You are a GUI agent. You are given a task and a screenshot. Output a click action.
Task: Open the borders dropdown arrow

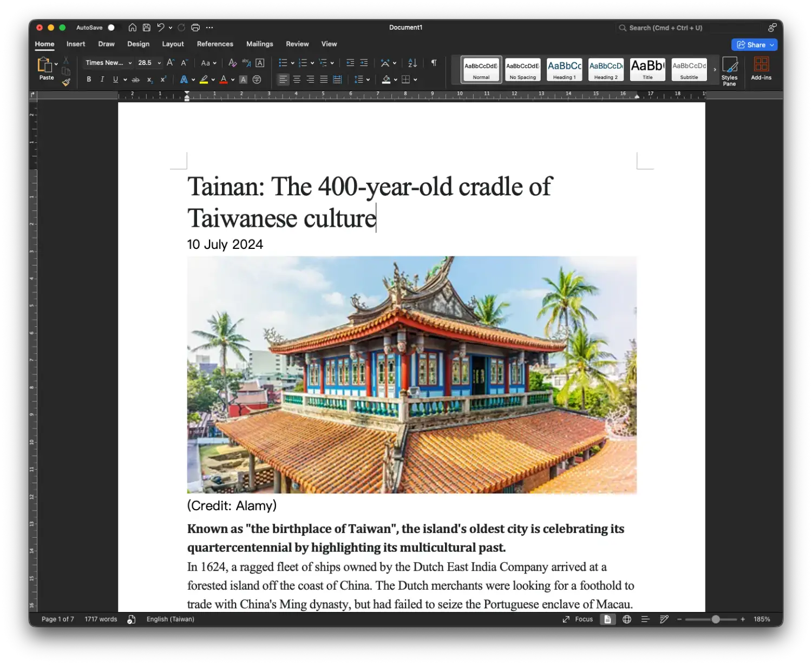tap(415, 80)
